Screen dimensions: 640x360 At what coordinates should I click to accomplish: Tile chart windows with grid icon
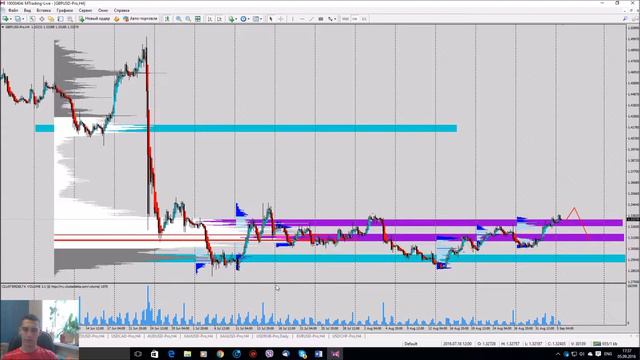[198, 19]
